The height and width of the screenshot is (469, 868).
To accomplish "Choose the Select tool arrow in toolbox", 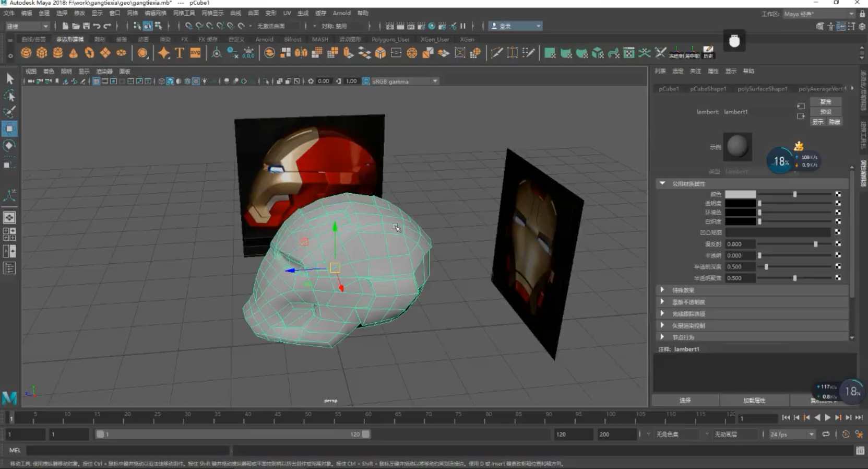I will tap(9, 78).
